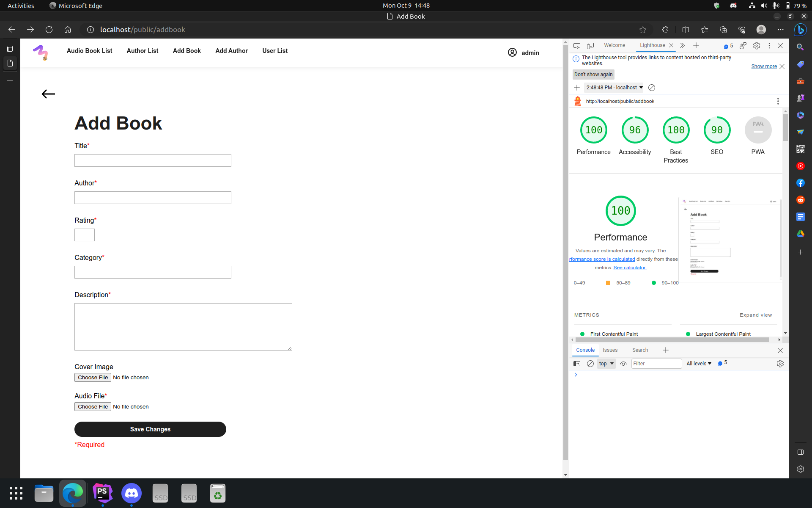Click the live expression eye icon
Viewport: 812px width, 508px height.
pyautogui.click(x=623, y=364)
